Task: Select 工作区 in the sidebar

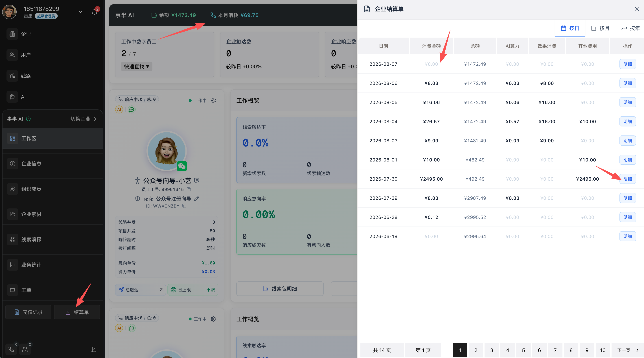Action: (52, 138)
